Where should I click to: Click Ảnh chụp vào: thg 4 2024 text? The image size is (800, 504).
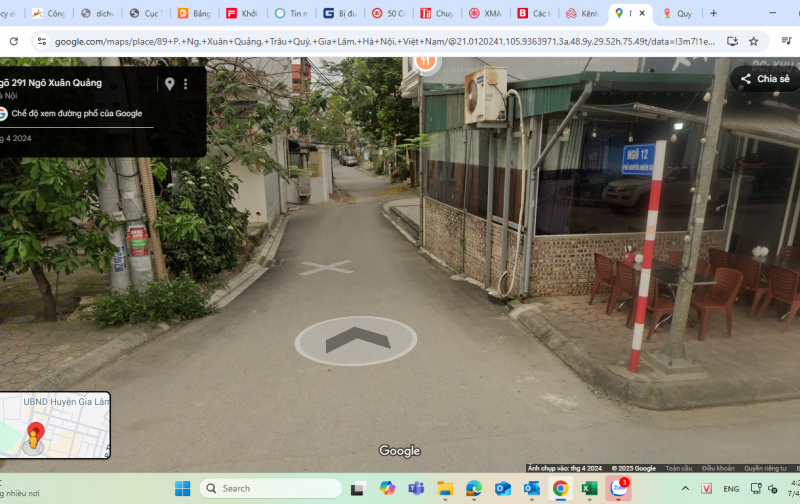pyautogui.click(x=565, y=468)
